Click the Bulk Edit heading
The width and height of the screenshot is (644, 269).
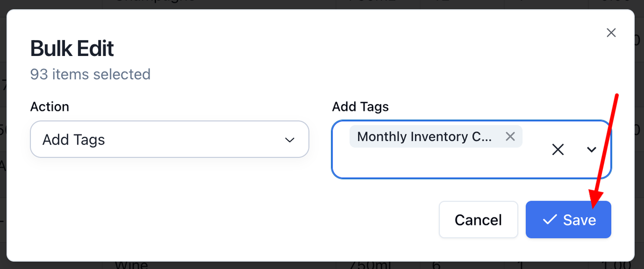coord(72,49)
